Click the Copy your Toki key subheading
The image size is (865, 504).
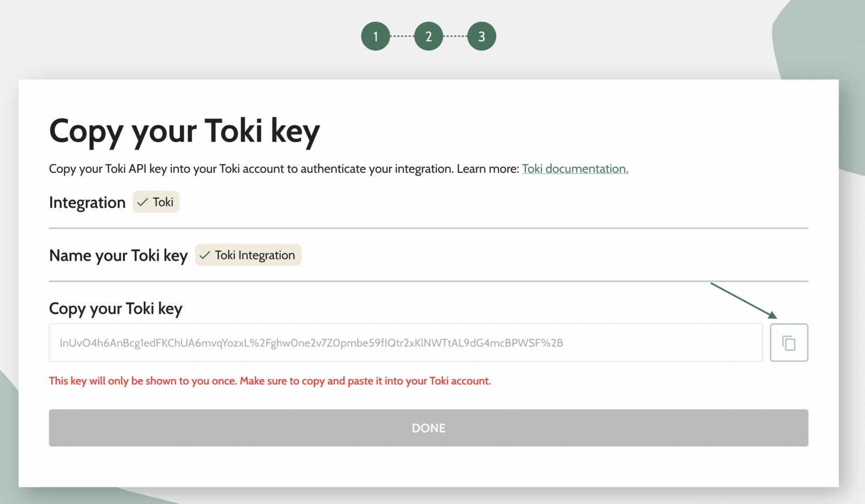[116, 308]
